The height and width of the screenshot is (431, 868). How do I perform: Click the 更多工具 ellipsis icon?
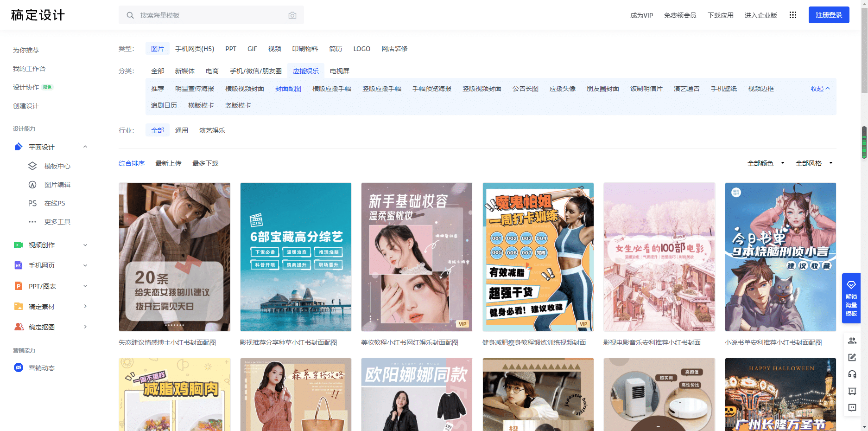click(x=32, y=222)
